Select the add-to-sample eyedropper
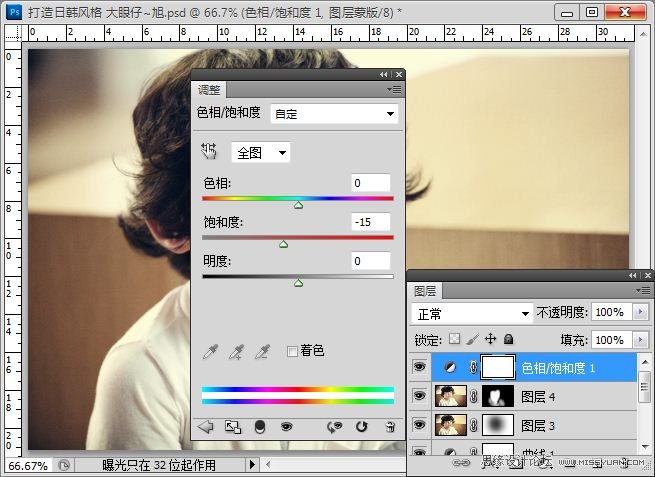The height and width of the screenshot is (477, 655). tap(236, 352)
